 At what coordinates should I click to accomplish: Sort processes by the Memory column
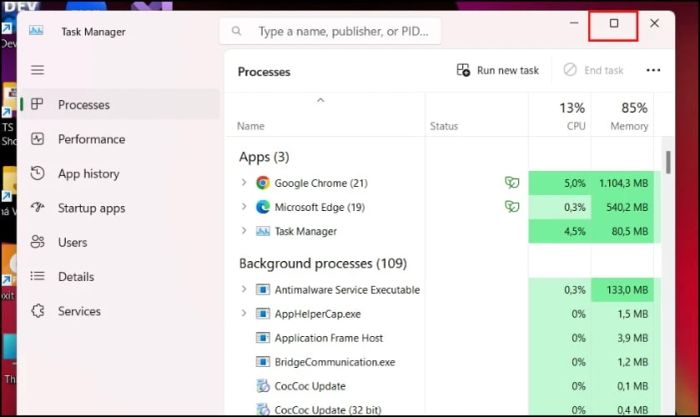(x=629, y=116)
